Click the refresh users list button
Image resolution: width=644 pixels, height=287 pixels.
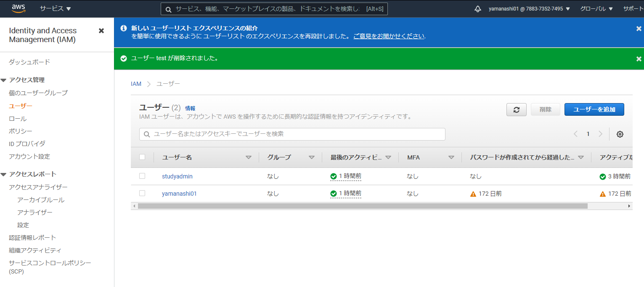(x=517, y=109)
